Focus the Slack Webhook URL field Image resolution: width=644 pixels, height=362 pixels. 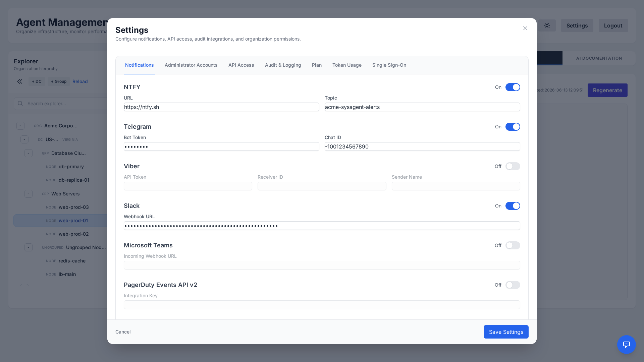point(322,226)
